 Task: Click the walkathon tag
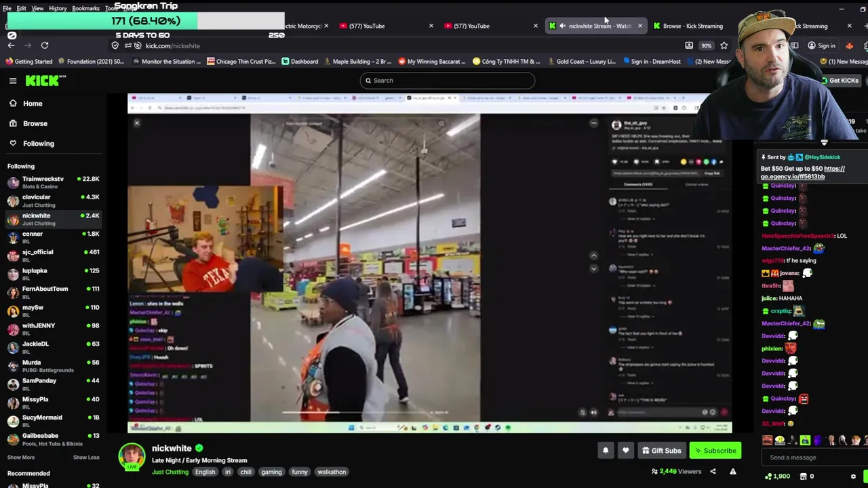[x=332, y=472]
